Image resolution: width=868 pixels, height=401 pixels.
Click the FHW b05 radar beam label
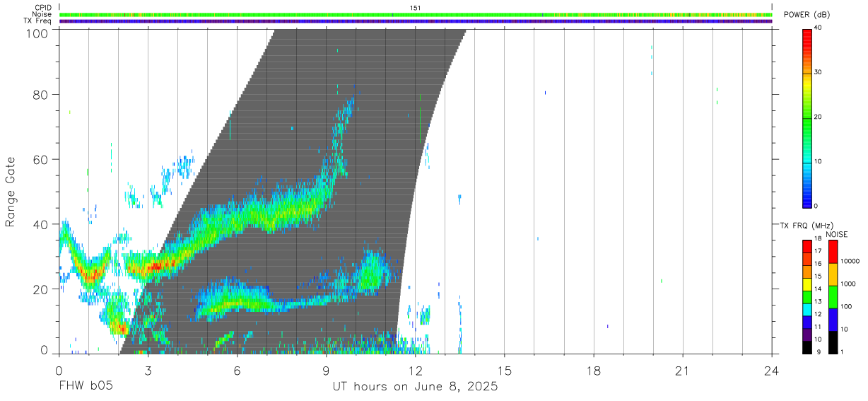(86, 386)
